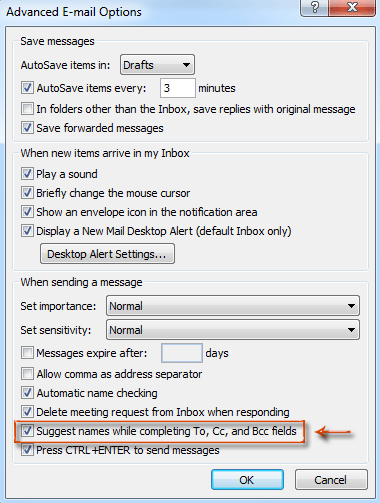Click the help question mark icon
This screenshot has width=380, height=503.
tap(314, 7)
